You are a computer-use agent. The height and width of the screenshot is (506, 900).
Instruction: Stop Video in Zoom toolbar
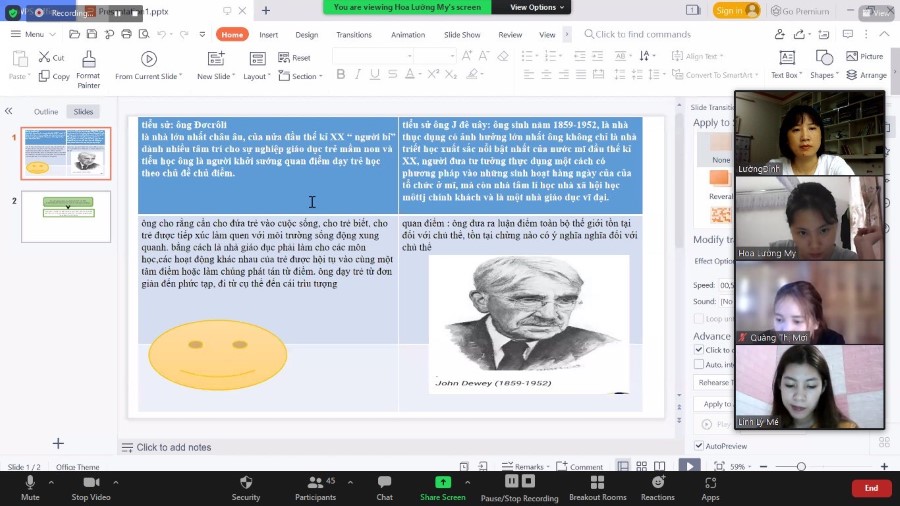(91, 488)
